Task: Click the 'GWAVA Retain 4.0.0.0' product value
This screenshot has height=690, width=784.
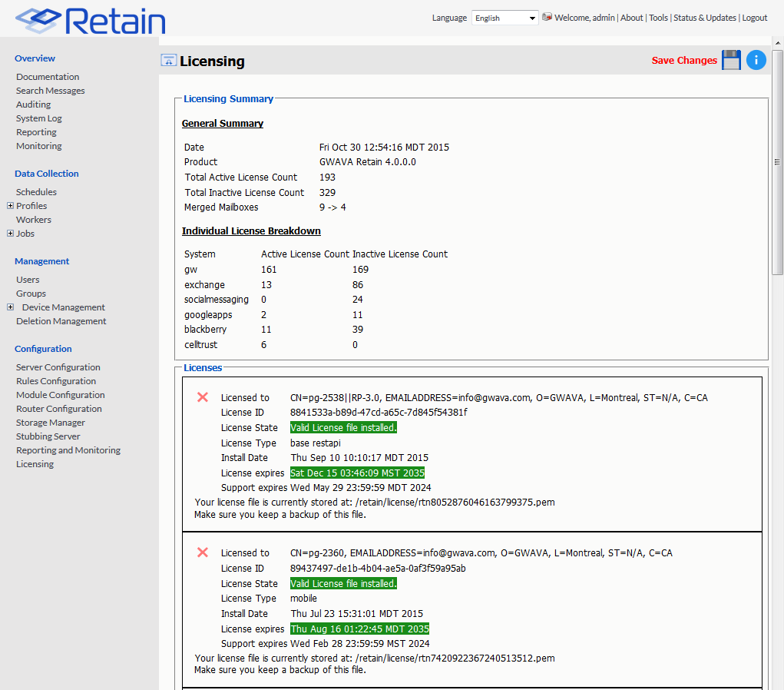Action: (368, 162)
